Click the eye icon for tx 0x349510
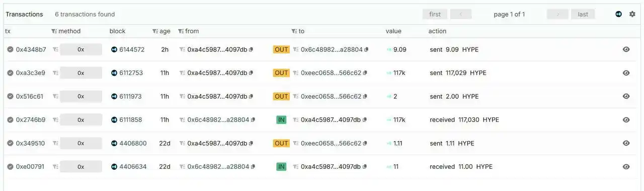The image size is (644, 191). [626, 143]
